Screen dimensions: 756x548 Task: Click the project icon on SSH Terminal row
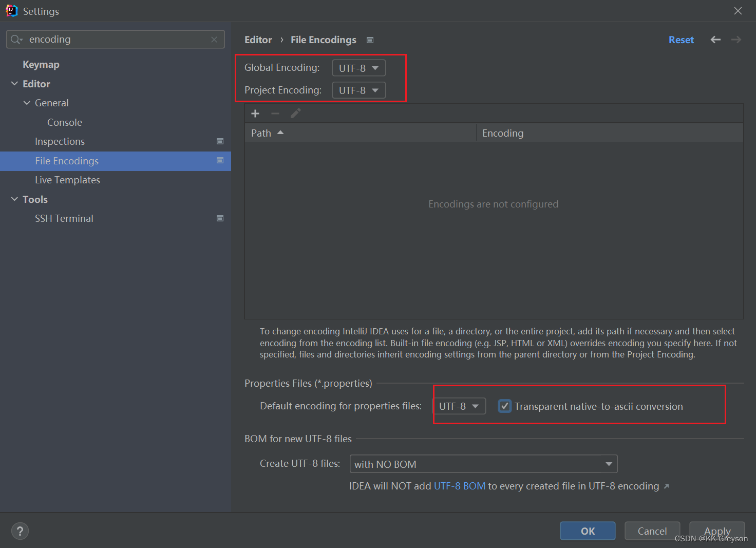220,218
